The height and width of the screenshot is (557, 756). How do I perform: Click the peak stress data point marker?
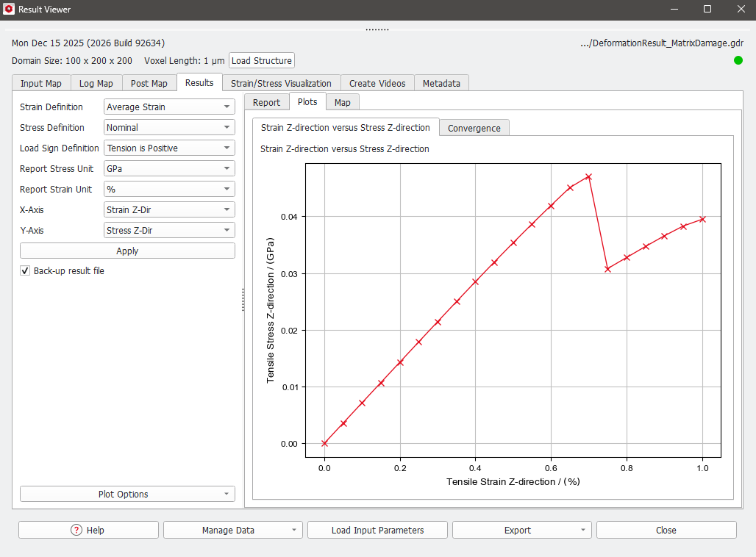pos(588,176)
